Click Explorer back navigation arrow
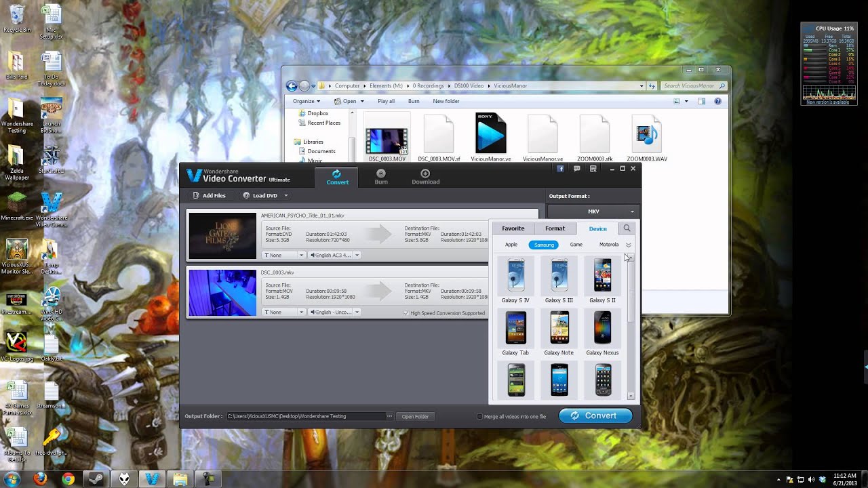Viewport: 868px width, 488px height. click(x=292, y=86)
